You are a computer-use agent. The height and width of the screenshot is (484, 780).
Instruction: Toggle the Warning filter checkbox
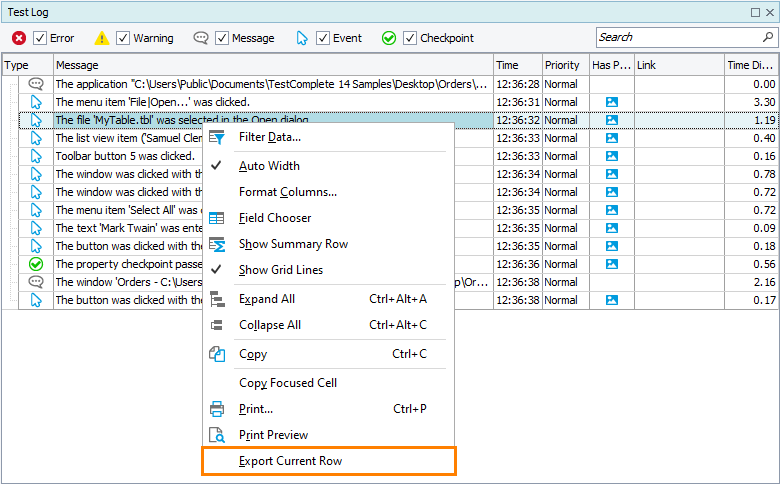click(x=123, y=38)
